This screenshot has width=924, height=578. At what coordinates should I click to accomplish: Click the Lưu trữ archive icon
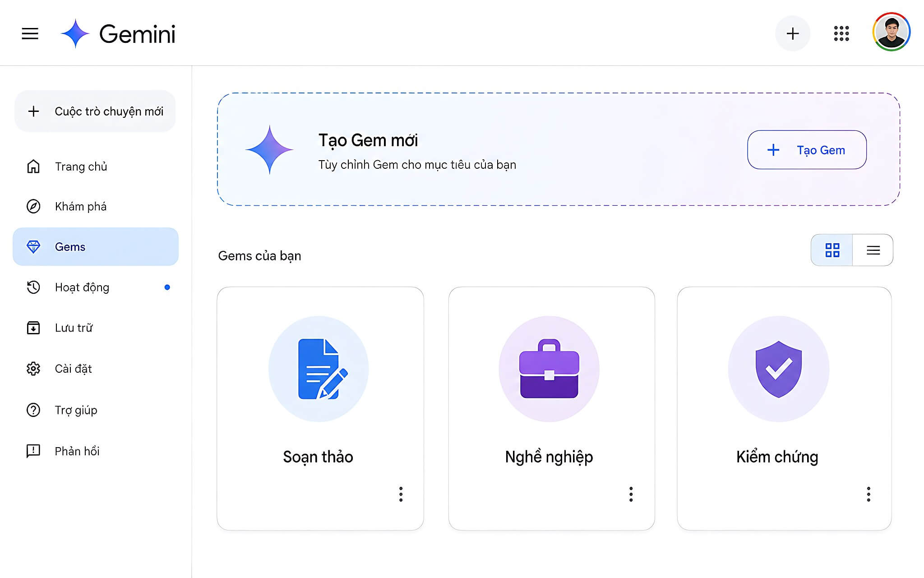pyautogui.click(x=33, y=328)
